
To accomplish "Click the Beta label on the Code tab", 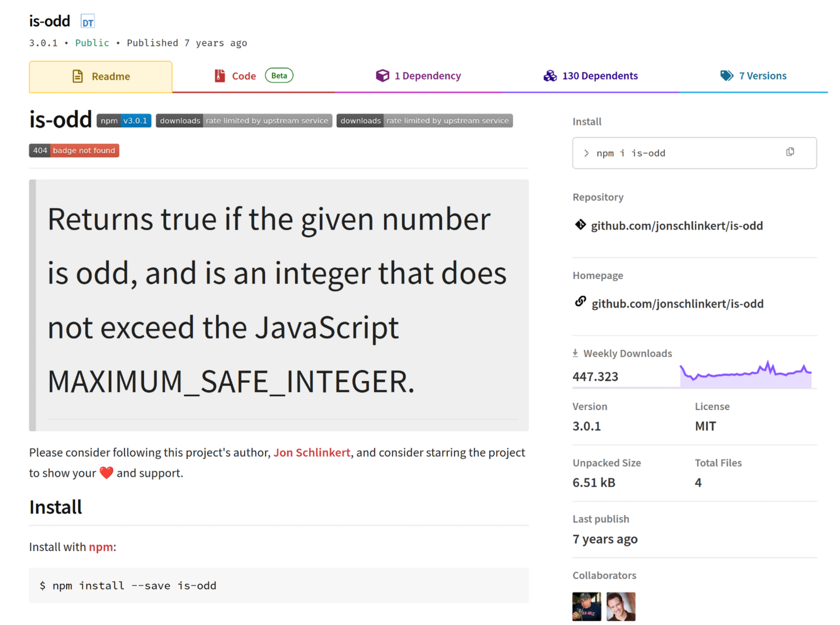I will pos(279,76).
